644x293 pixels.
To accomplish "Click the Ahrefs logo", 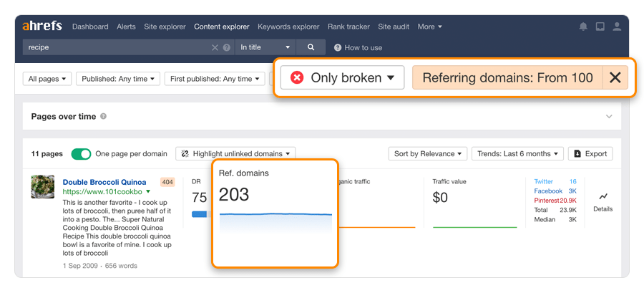I will point(42,27).
